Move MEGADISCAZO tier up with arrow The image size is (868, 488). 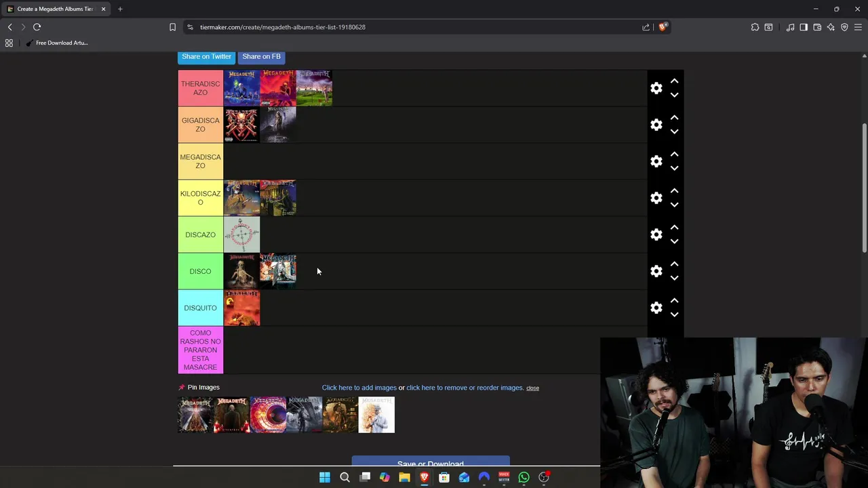click(674, 154)
